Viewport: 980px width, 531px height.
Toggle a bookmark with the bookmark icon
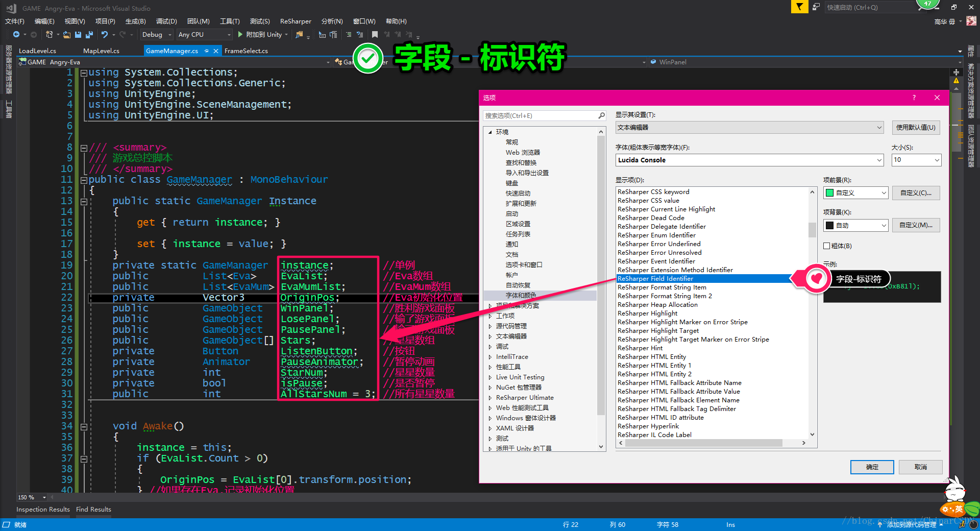click(375, 34)
